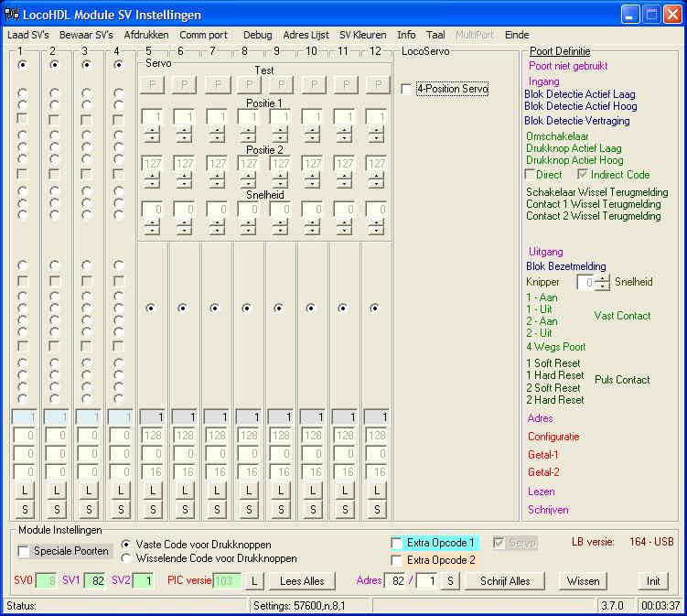The image size is (687, 616).
Task: Click the 'Blok Detectie Actief Laag' label
Action: [580, 94]
